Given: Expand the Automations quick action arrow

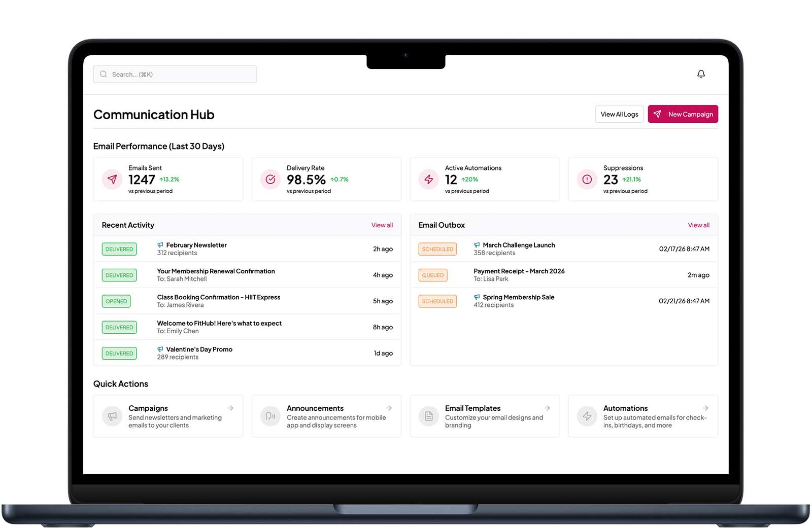Looking at the screenshot, I should point(705,408).
